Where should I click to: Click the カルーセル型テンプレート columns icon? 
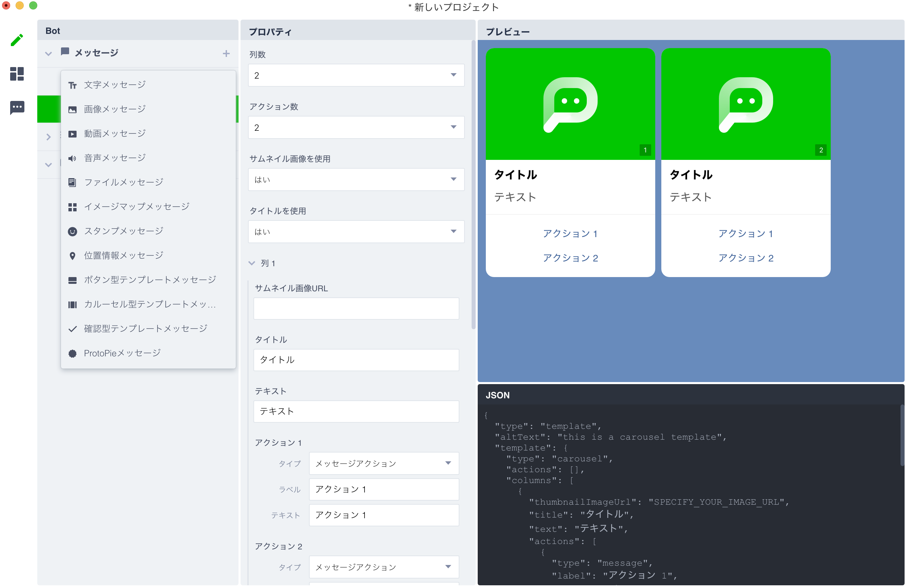(73, 305)
